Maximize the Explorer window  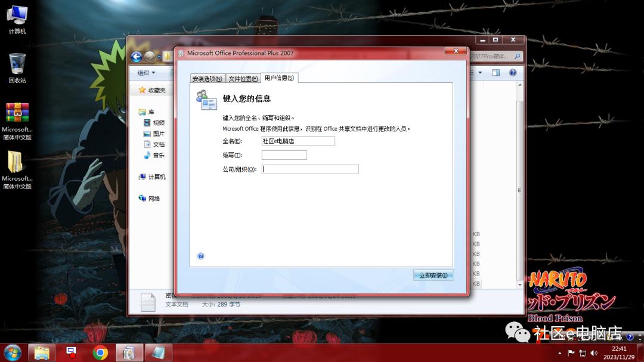coord(496,40)
